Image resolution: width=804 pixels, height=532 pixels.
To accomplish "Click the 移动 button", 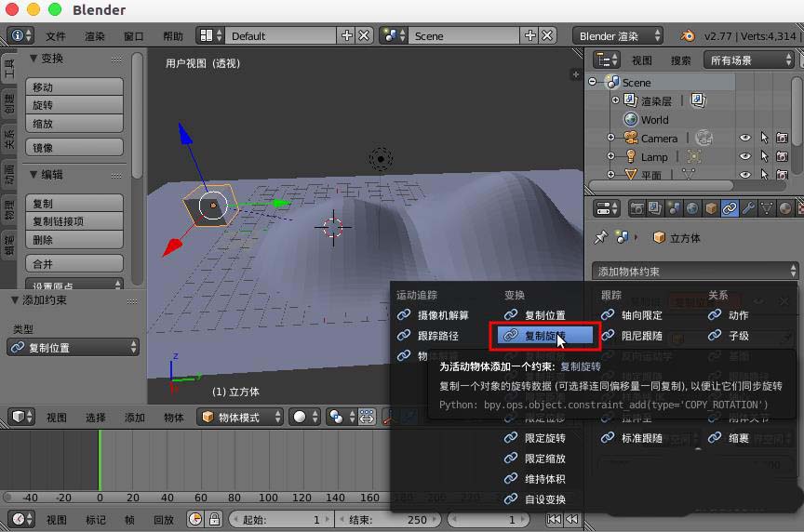I will coord(74,86).
